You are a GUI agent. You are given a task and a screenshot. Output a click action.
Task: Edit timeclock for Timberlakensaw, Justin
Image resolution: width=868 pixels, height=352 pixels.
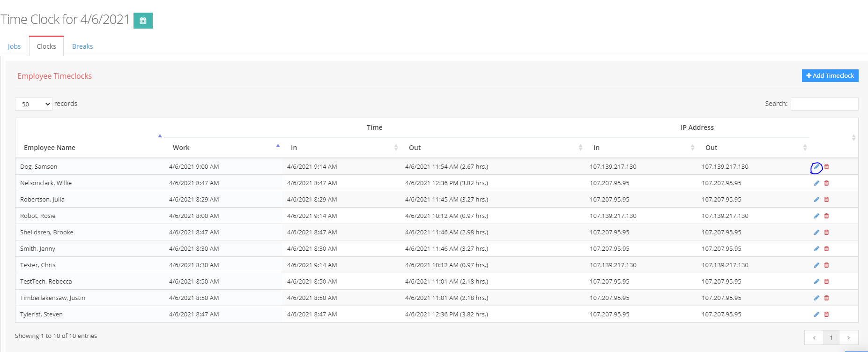pos(816,298)
